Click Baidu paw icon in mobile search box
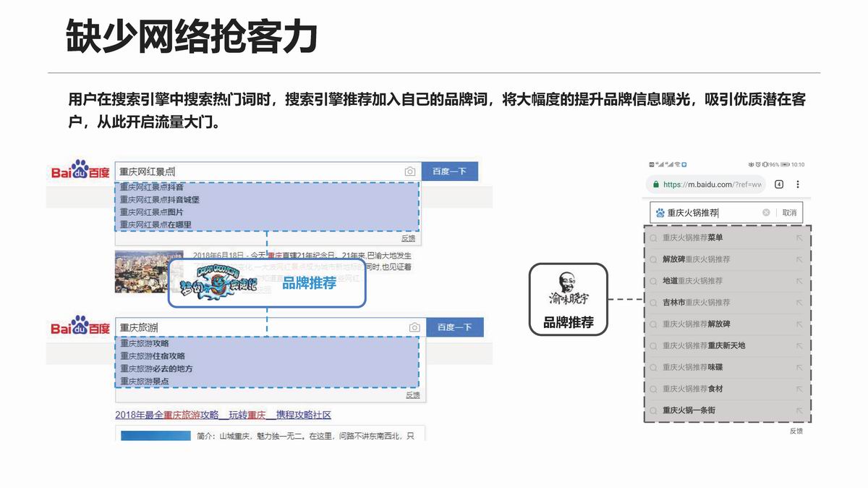The height and width of the screenshot is (488, 868). 660,213
